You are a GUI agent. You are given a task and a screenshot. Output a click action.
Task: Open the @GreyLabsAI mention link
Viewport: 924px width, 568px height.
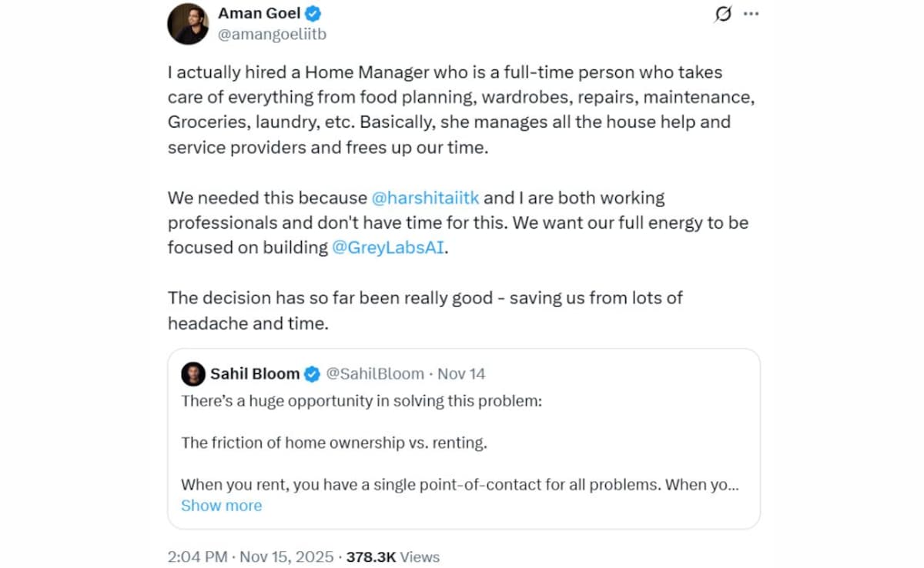tap(388, 249)
